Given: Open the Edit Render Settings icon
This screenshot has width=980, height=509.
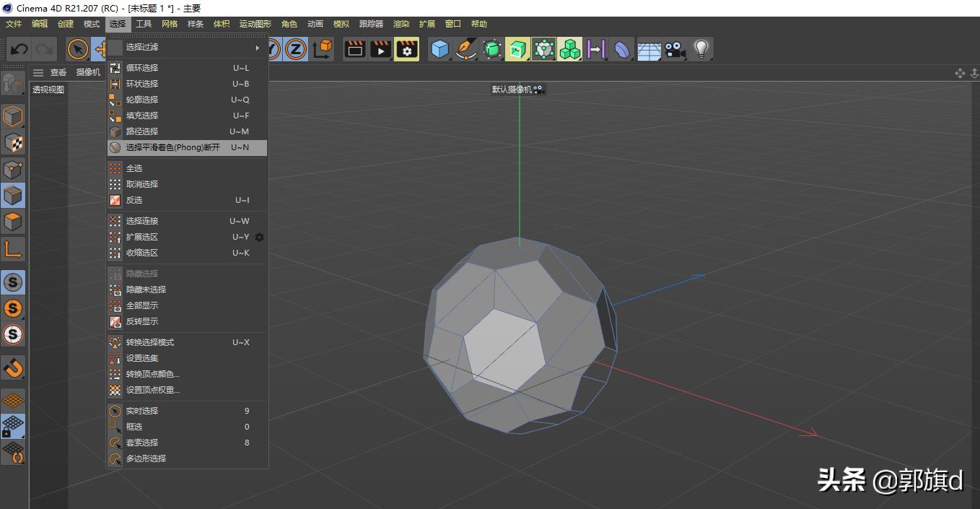Looking at the screenshot, I should click(406, 49).
